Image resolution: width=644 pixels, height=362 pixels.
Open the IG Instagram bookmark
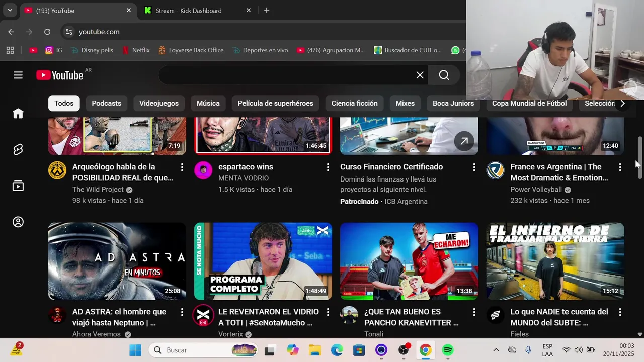pos(54,50)
